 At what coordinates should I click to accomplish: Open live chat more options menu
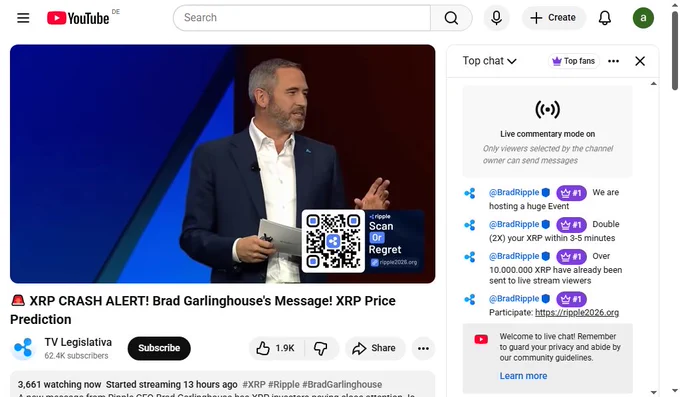(x=613, y=61)
